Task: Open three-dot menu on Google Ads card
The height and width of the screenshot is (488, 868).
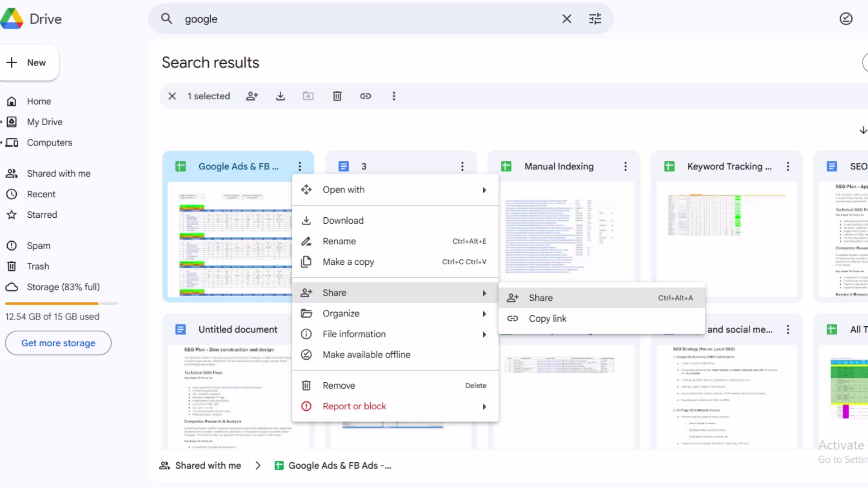Action: pyautogui.click(x=300, y=166)
